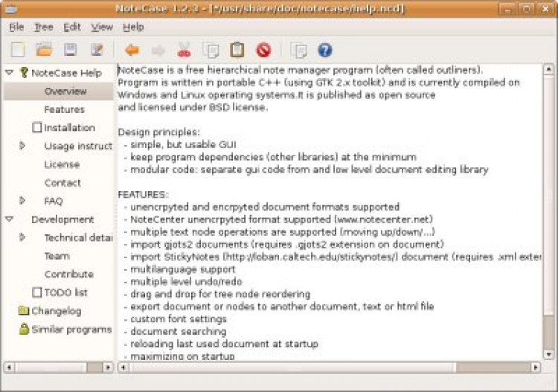Open the View menu

tap(101, 27)
